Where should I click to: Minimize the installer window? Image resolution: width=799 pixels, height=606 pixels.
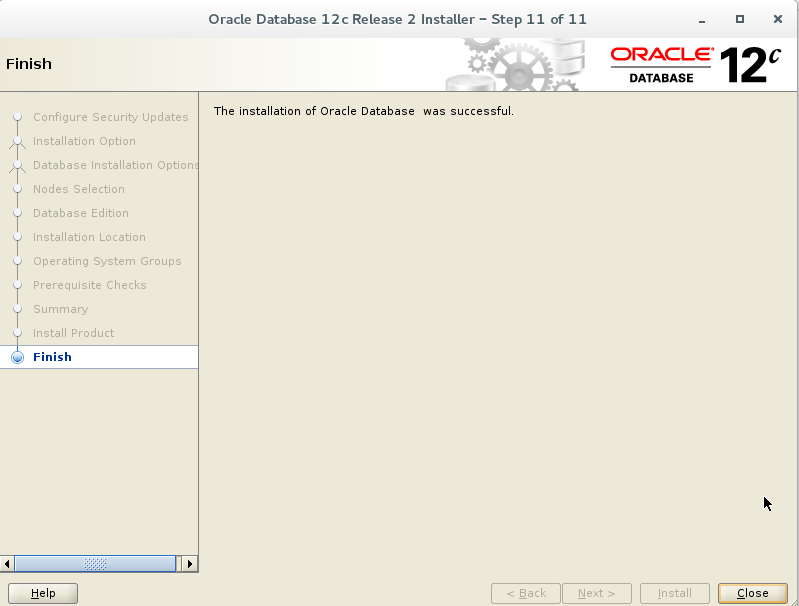point(702,19)
